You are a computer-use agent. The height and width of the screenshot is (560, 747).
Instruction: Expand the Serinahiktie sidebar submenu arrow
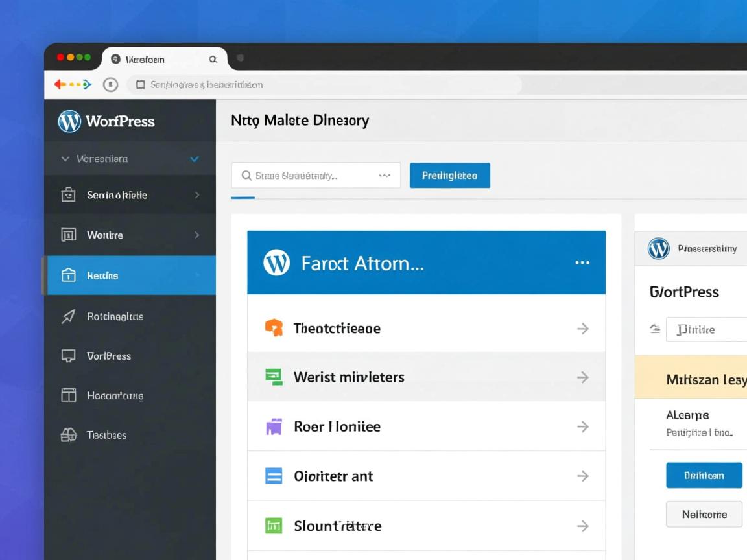(x=197, y=195)
